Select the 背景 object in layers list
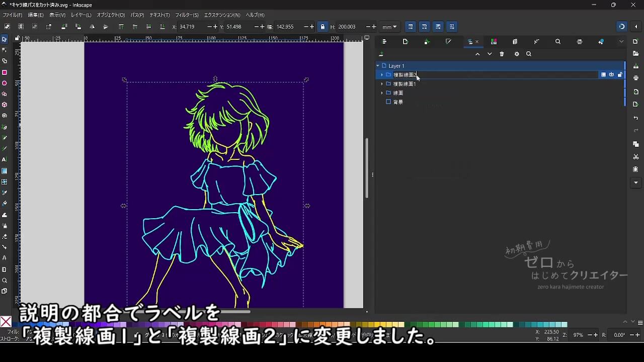The image size is (644, 362). (397, 102)
